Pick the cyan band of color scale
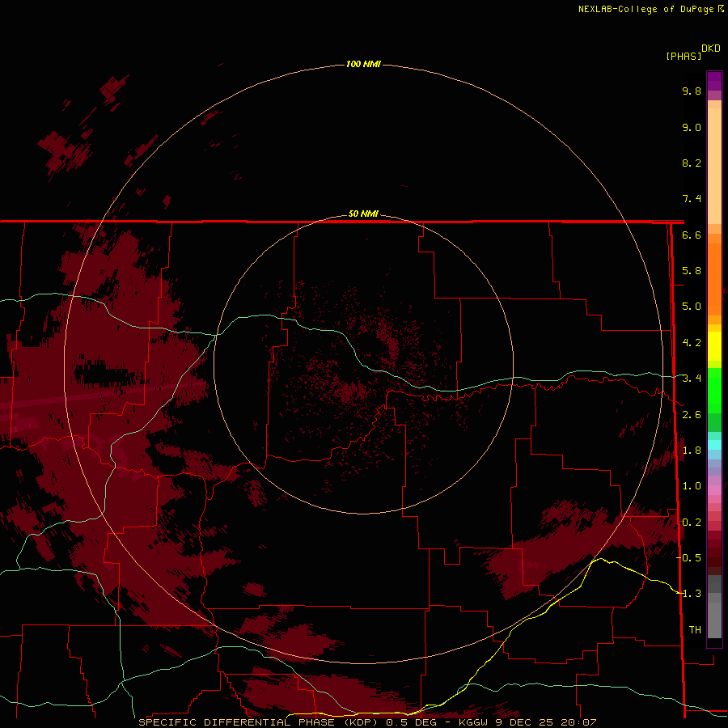Viewport: 728px width, 728px height. pyautogui.click(x=714, y=445)
